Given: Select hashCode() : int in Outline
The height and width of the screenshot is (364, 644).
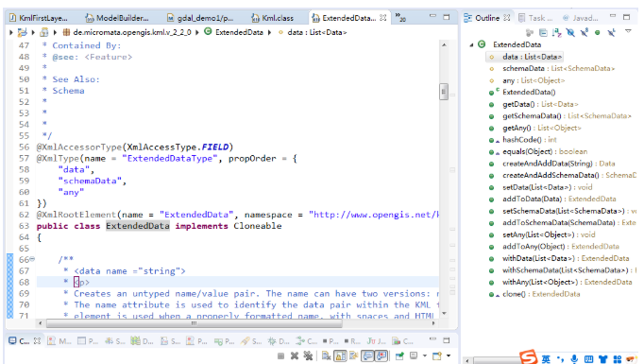Looking at the screenshot, I should 523,140.
